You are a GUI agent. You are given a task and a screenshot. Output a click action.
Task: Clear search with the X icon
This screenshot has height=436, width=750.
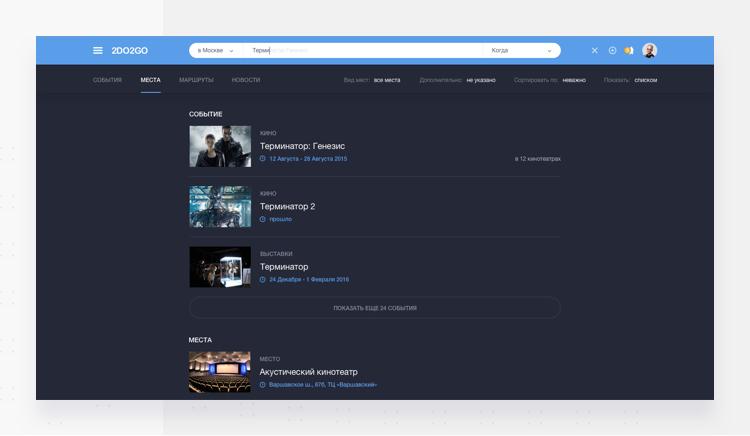595,51
